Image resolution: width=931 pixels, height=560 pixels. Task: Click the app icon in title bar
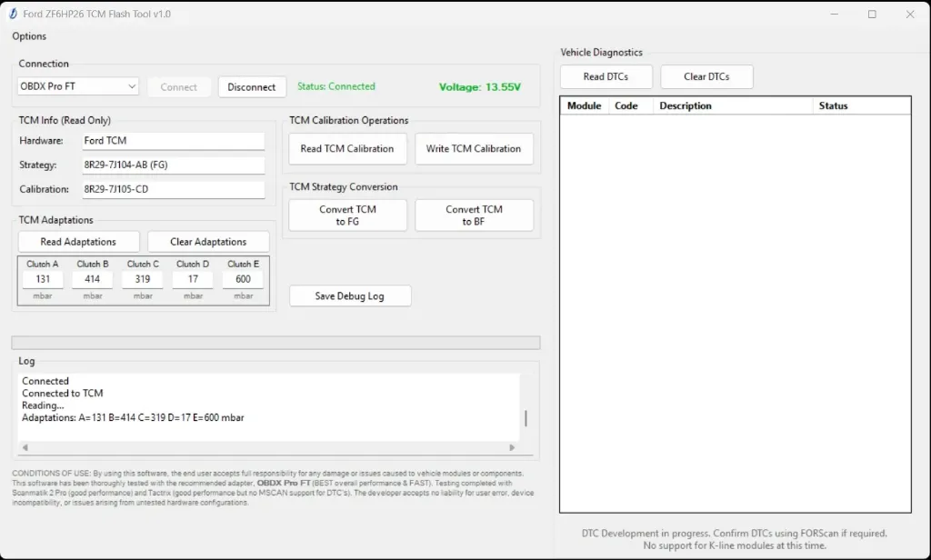coord(13,15)
